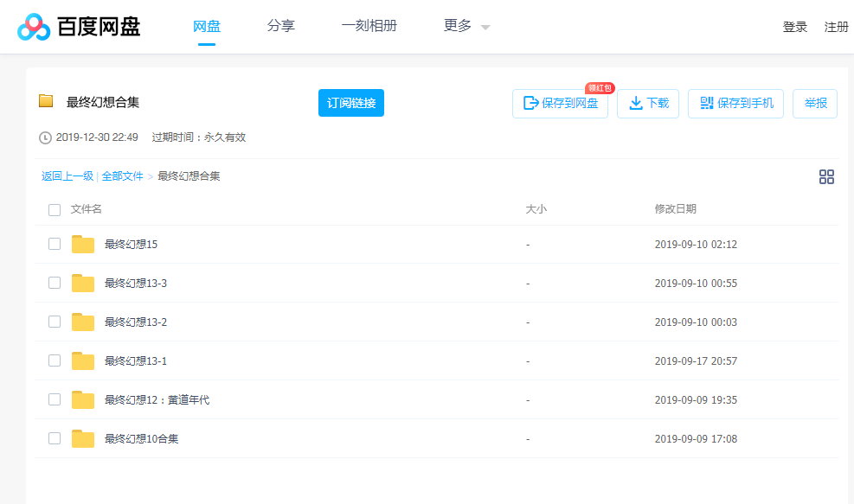The height and width of the screenshot is (504, 854).
Task: Open the 一刻相册 tab
Action: click(369, 26)
